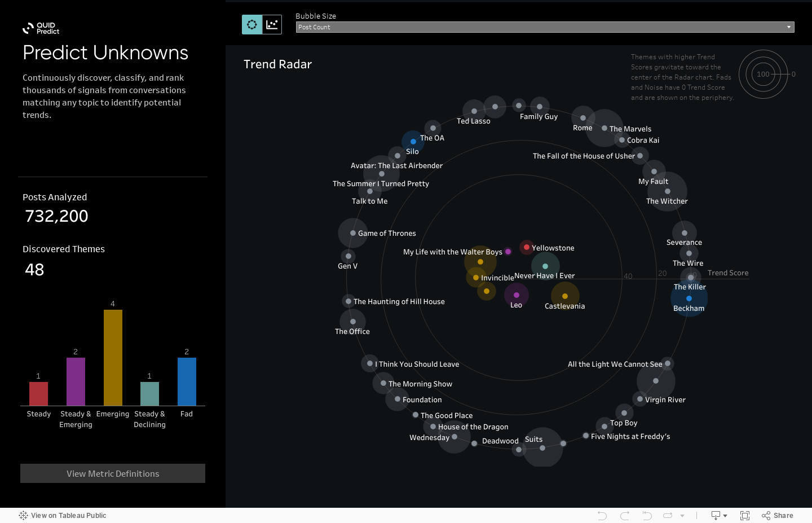The image size is (812, 523).
Task: Click the Rome bubble
Action: [583, 118]
